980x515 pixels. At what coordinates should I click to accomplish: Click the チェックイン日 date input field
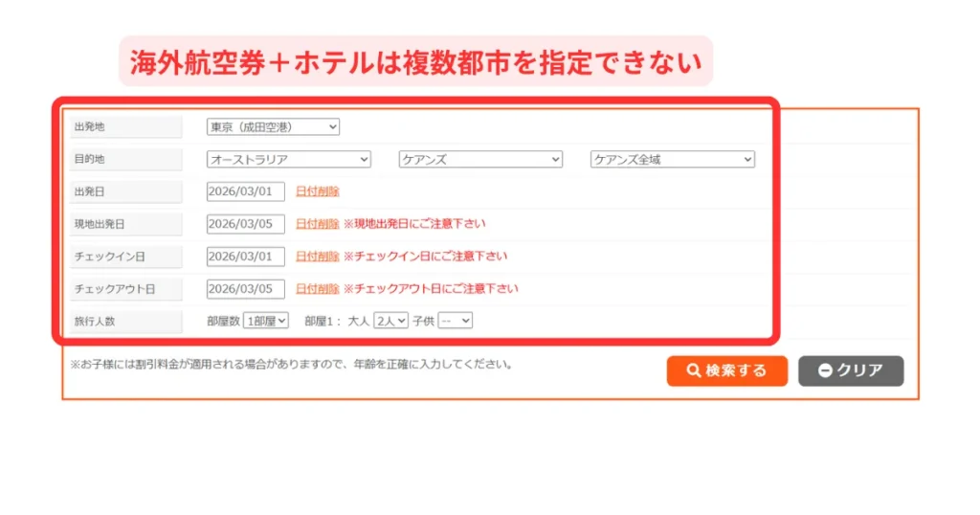click(246, 257)
